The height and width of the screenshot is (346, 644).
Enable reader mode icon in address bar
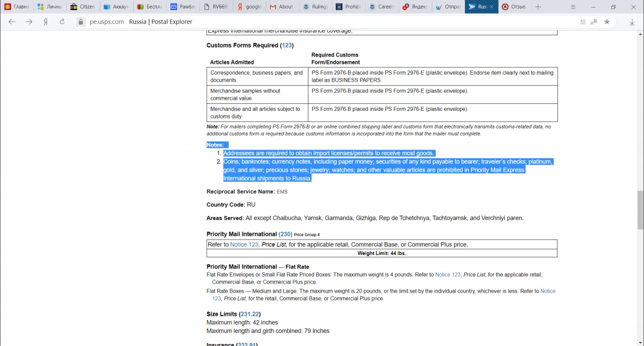pos(583,22)
